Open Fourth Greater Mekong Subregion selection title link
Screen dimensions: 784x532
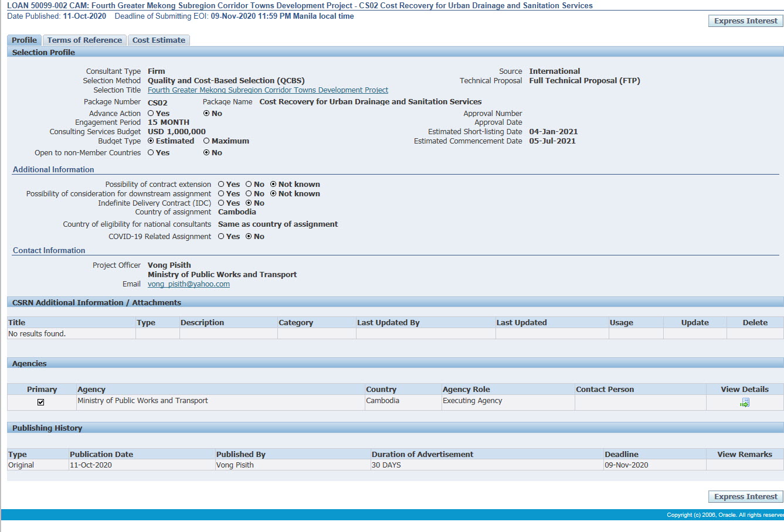pyautogui.click(x=268, y=90)
